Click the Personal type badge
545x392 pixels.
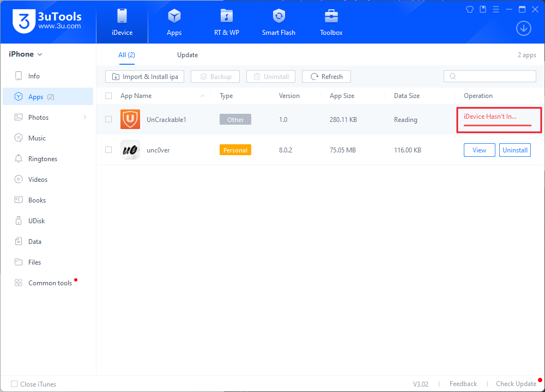235,150
